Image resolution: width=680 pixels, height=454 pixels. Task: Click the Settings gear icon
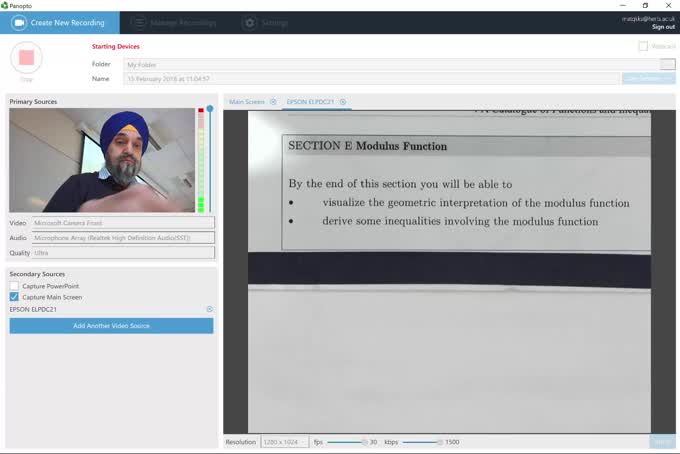[249, 22]
